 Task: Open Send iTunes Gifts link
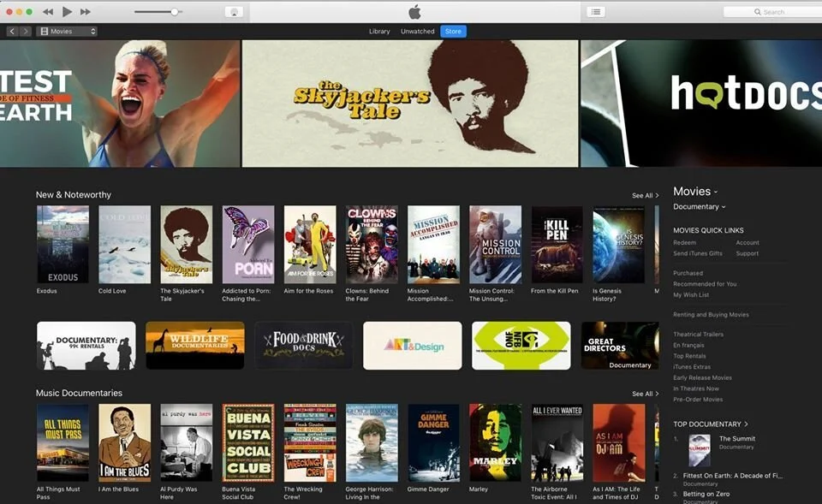pos(698,253)
